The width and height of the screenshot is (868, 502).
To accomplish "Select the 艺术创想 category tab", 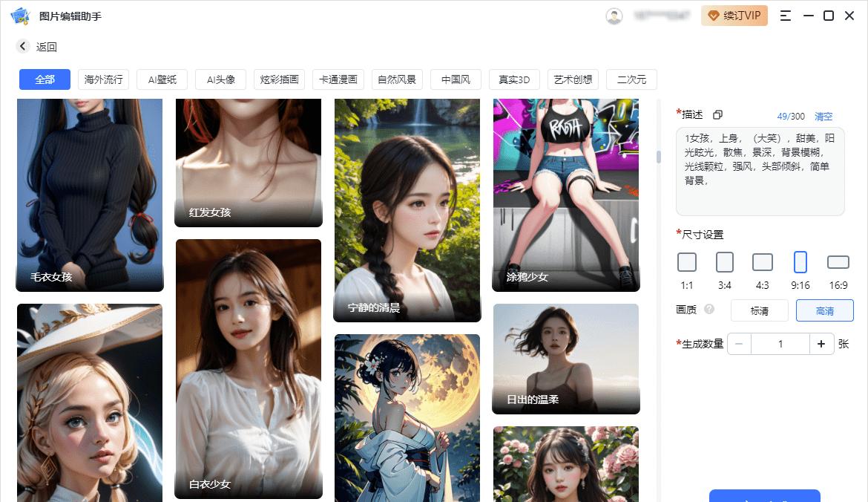I will (x=573, y=79).
